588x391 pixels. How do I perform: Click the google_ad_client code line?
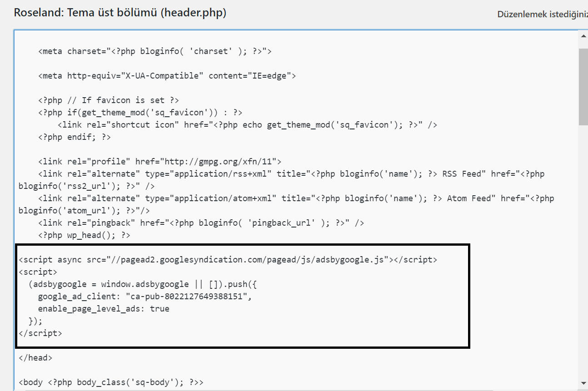point(145,297)
